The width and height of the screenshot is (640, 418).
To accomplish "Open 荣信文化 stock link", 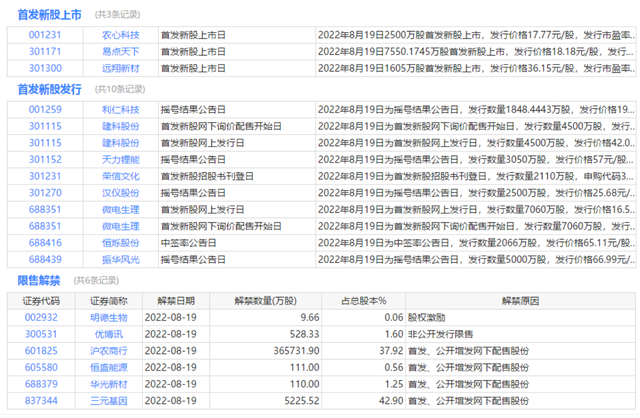I will [x=120, y=176].
